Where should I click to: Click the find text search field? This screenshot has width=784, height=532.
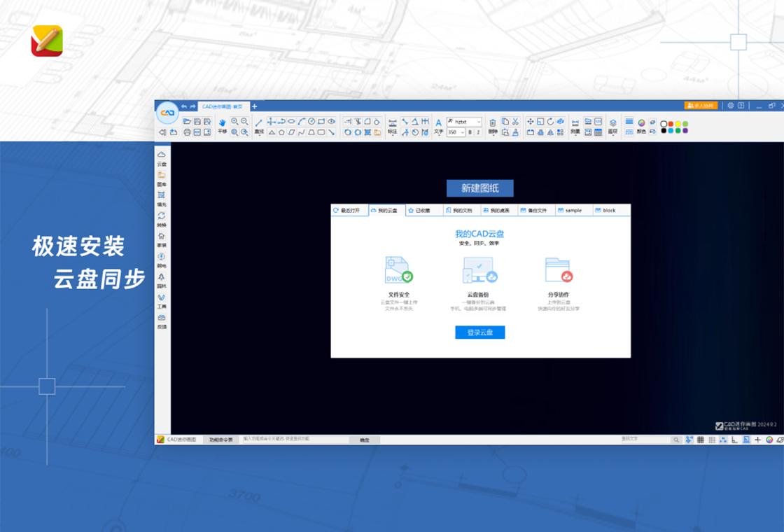point(645,440)
